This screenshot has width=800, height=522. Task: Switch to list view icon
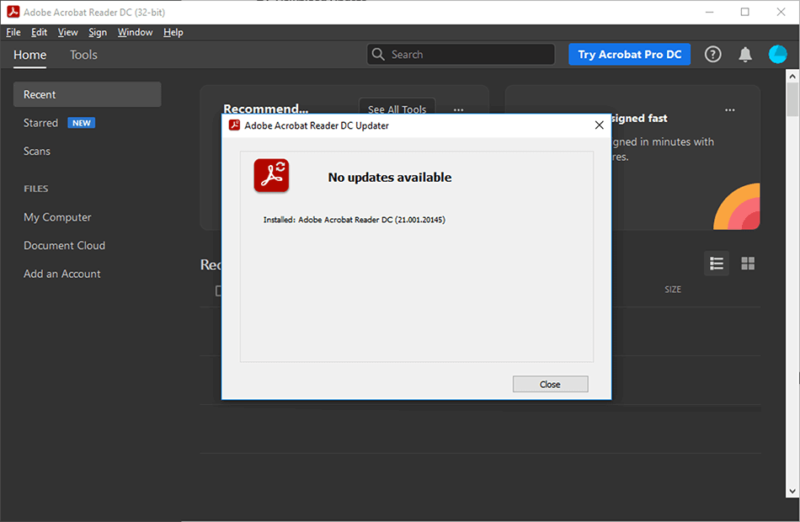point(716,263)
